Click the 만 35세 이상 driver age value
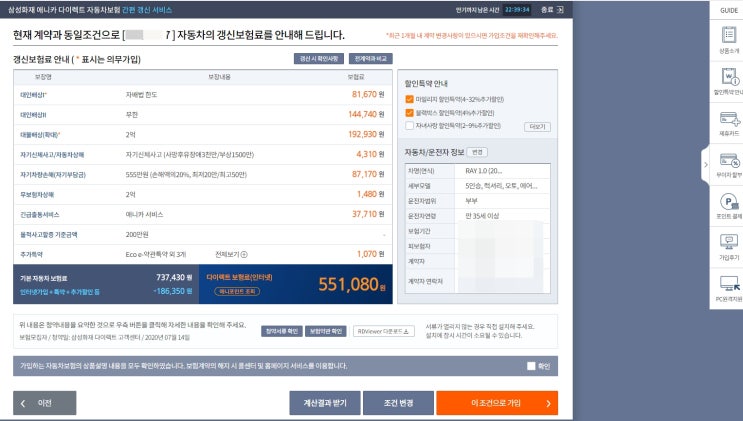Viewport: 743px width, 421px height. click(x=482, y=216)
